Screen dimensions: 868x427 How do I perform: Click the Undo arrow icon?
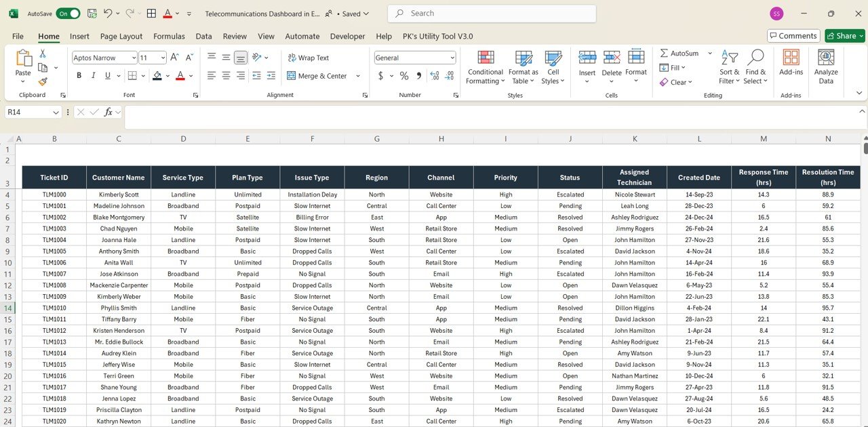[109, 14]
